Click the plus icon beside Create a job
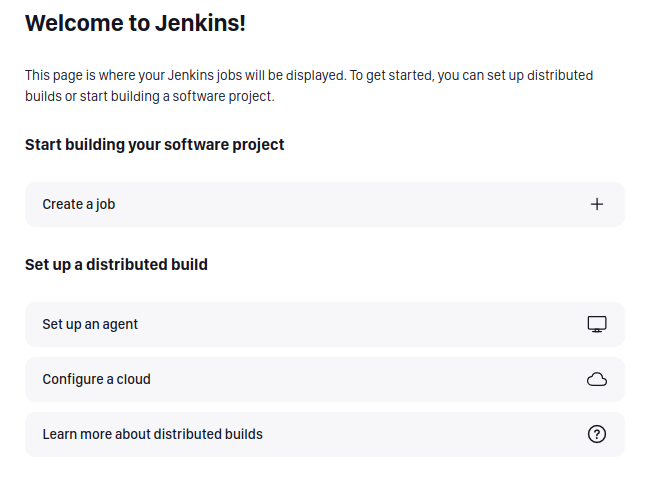This screenshot has height=478, width=671. pos(597,204)
